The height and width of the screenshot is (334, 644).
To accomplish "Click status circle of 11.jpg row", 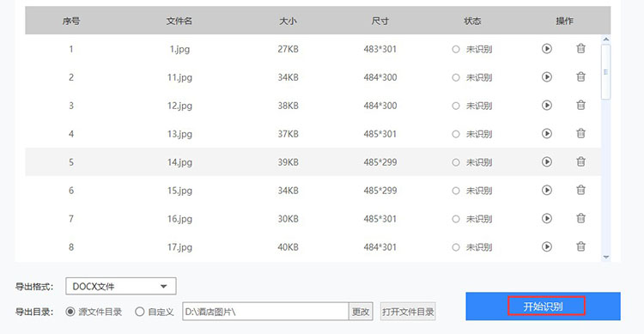I will coord(456,77).
